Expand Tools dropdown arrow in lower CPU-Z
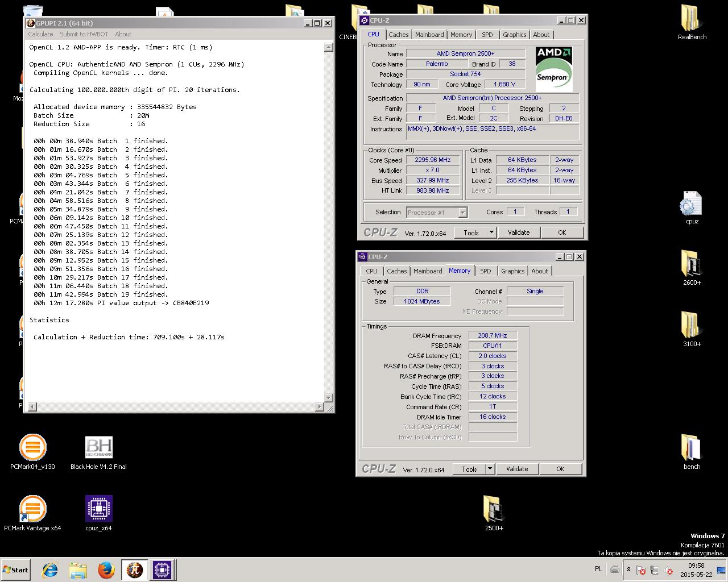The width and height of the screenshot is (728, 582). tap(490, 469)
